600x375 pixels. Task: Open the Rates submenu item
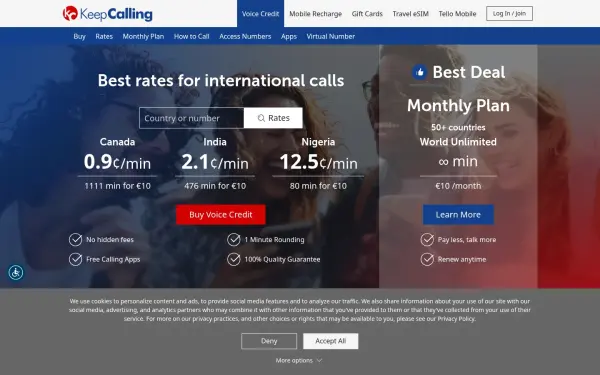104,36
